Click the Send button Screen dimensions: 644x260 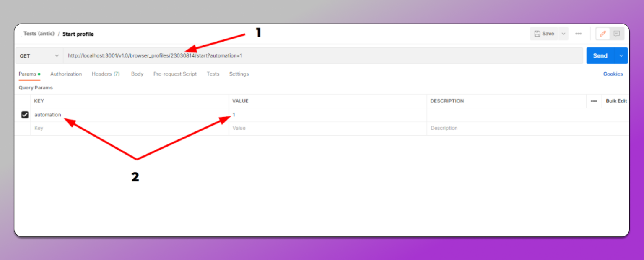pos(600,55)
